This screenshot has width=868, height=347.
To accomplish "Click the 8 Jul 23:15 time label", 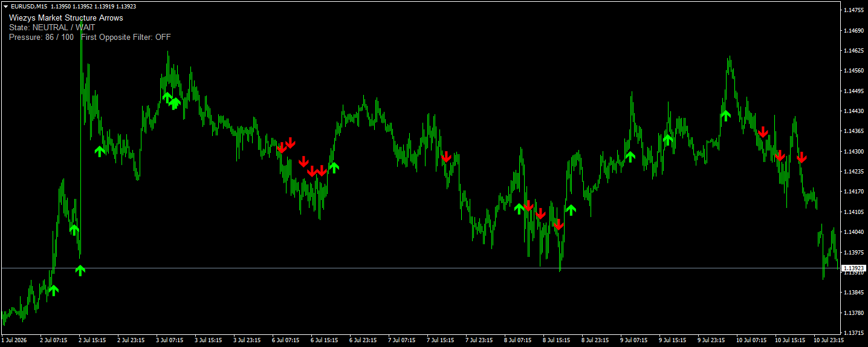I will tap(595, 340).
